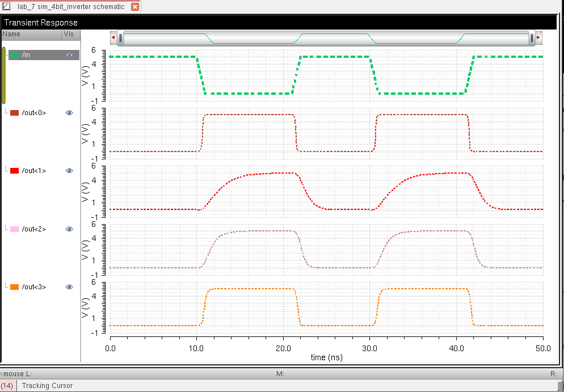
Task: Select the /in signal row
Action: click(44, 55)
